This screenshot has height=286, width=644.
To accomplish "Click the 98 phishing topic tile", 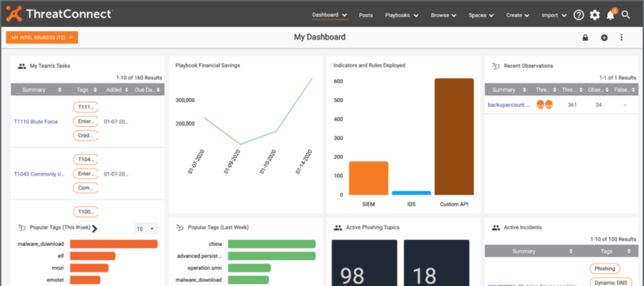I will point(364,263).
